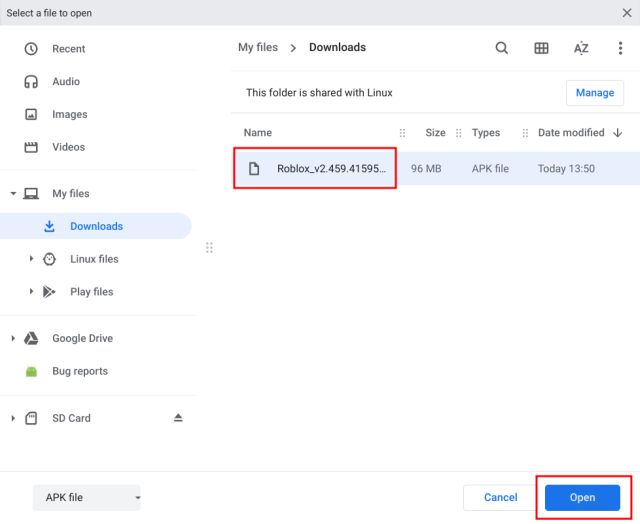Click the Bug reports android icon
This screenshot has height=524, width=640.
pyautogui.click(x=31, y=371)
